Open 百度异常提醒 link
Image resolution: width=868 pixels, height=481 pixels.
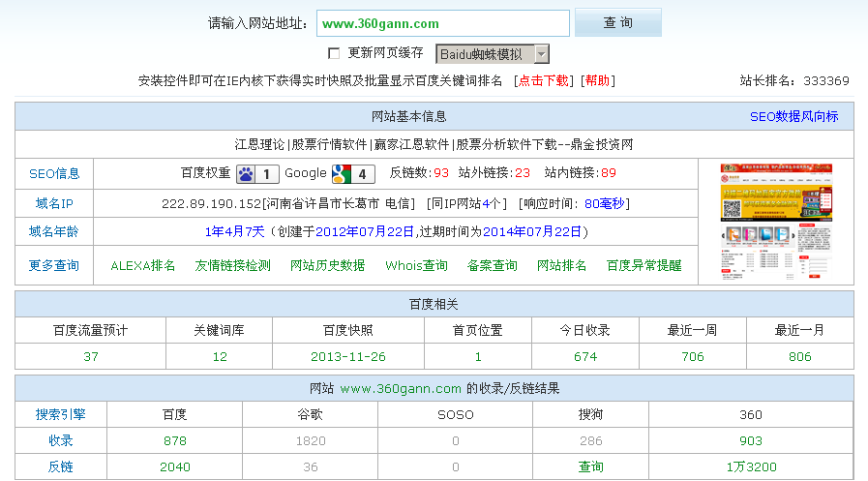pos(644,266)
